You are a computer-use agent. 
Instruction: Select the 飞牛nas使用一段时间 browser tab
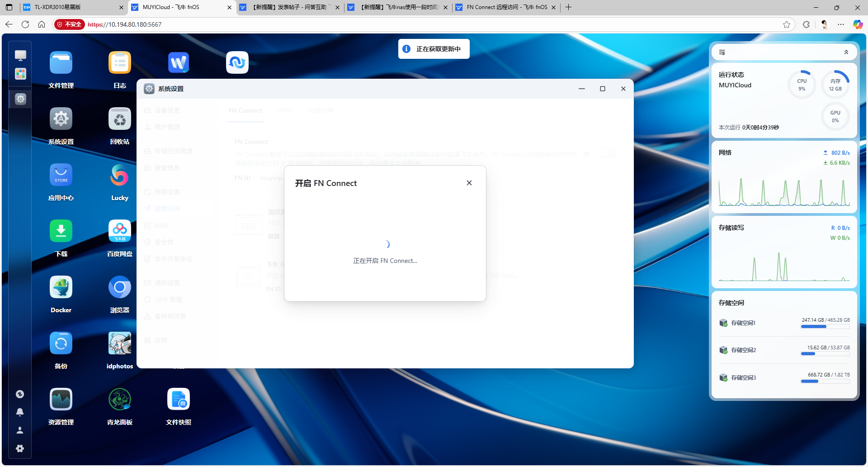[398, 7]
